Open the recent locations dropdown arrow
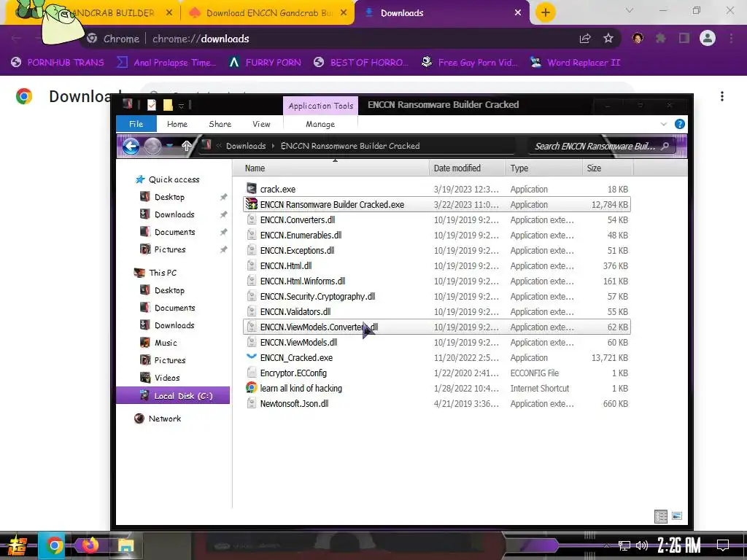747x560 pixels. coord(169,146)
